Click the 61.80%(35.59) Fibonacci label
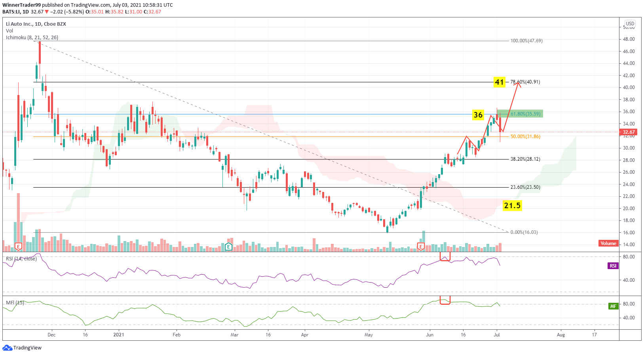Image resolution: width=644 pixels, height=355 pixels. click(525, 114)
